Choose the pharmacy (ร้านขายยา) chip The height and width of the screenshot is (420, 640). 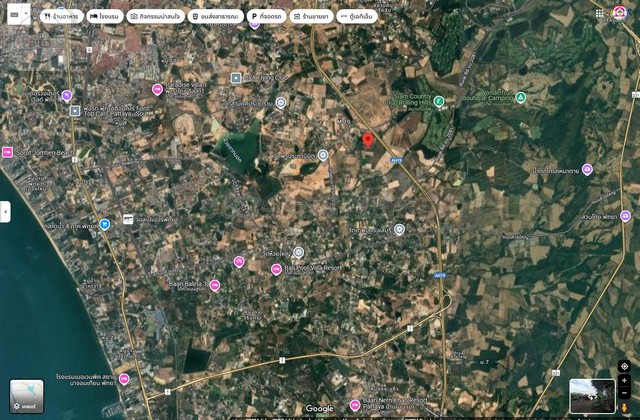click(311, 16)
